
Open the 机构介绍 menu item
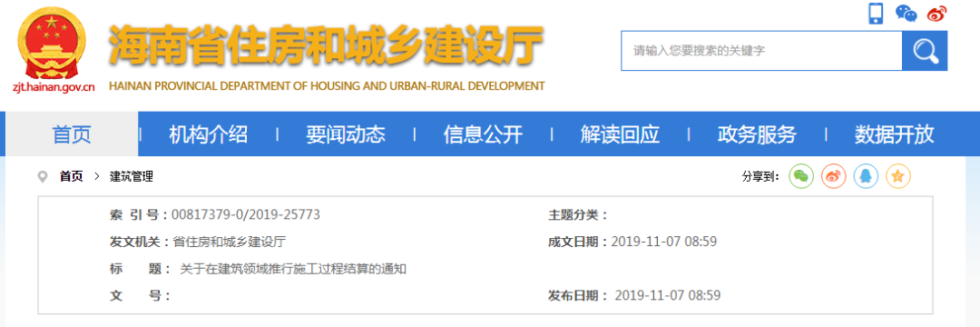tap(208, 134)
